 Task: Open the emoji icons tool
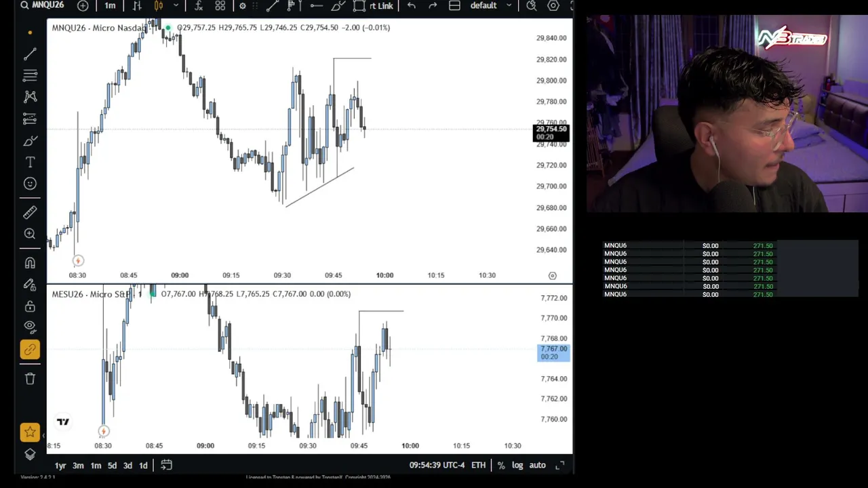[x=30, y=184]
